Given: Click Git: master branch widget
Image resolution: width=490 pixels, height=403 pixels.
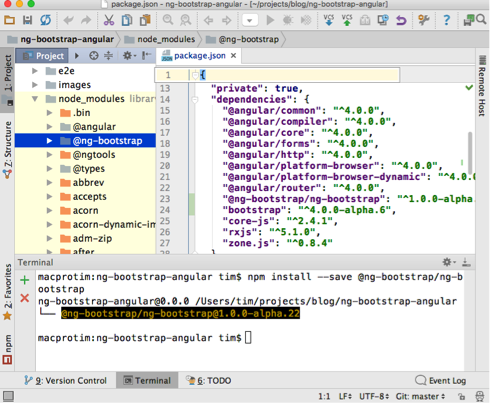Looking at the screenshot, I should pos(420,396).
